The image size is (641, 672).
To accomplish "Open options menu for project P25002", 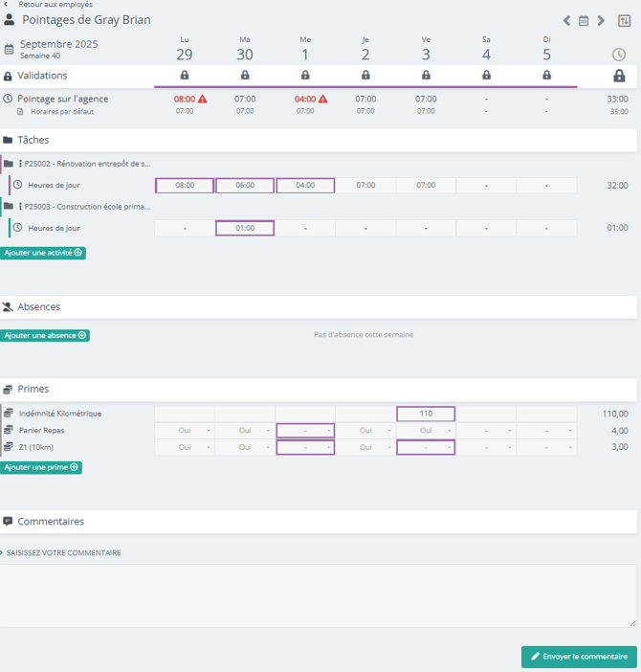I will pos(20,164).
